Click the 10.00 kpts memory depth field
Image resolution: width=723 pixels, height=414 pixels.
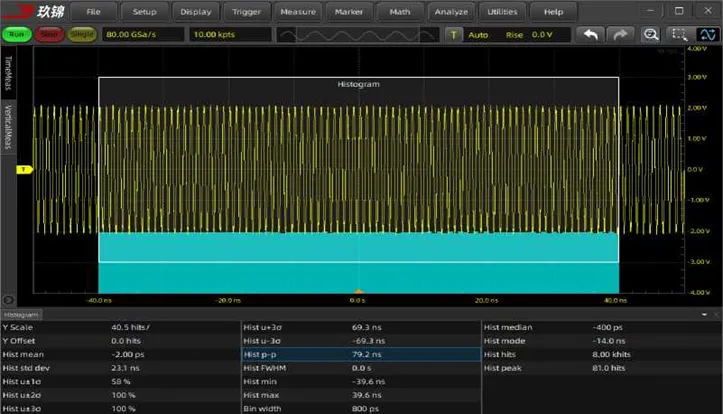(x=230, y=34)
